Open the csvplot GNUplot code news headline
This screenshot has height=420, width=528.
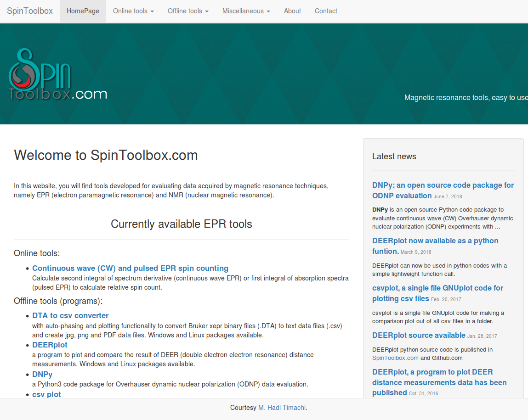click(x=437, y=293)
